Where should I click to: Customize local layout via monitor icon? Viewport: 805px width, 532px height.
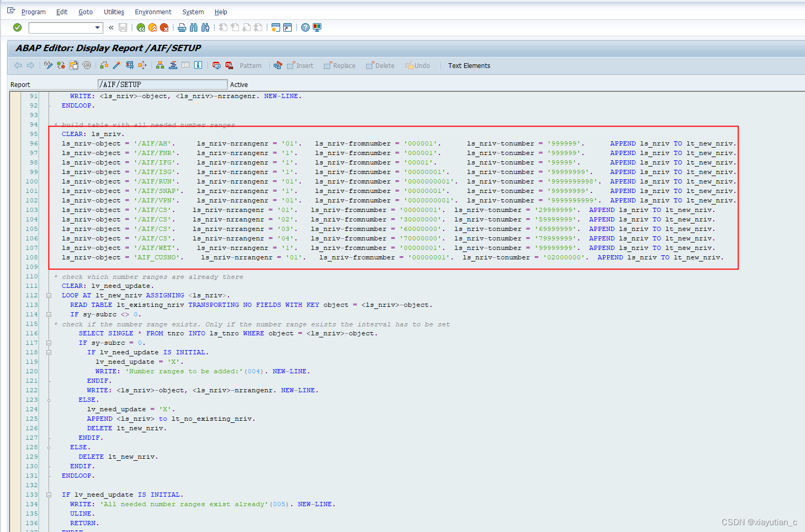(316, 27)
